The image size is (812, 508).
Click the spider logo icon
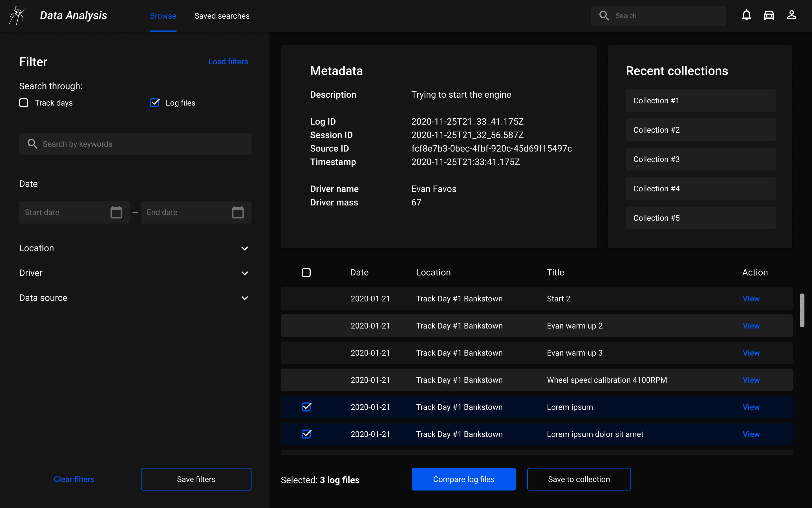pos(17,16)
